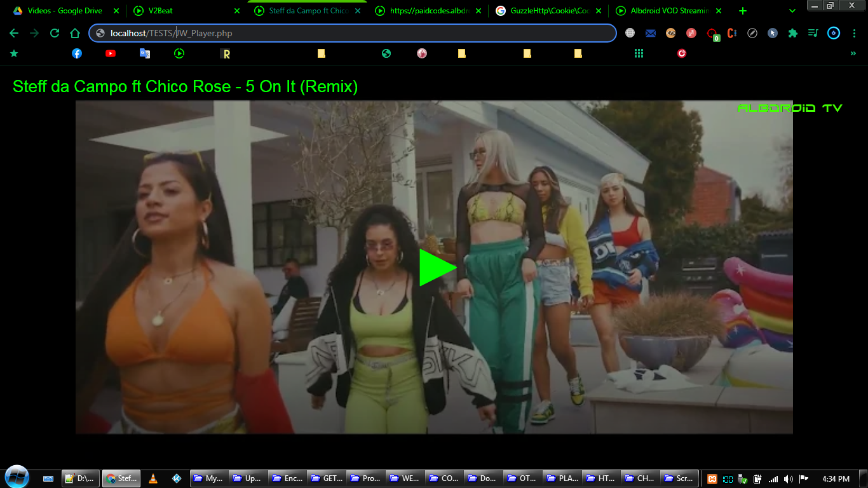868x488 pixels.
Task: Open the mail extension icon
Action: coord(651,33)
